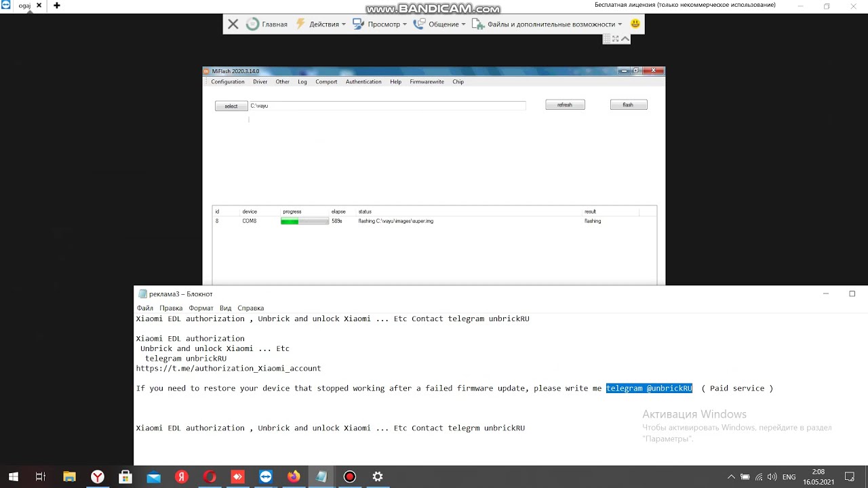Viewport: 868px width, 488px height.
Task: Expand the Действия dropdown arrow
Action: pyautogui.click(x=344, y=24)
